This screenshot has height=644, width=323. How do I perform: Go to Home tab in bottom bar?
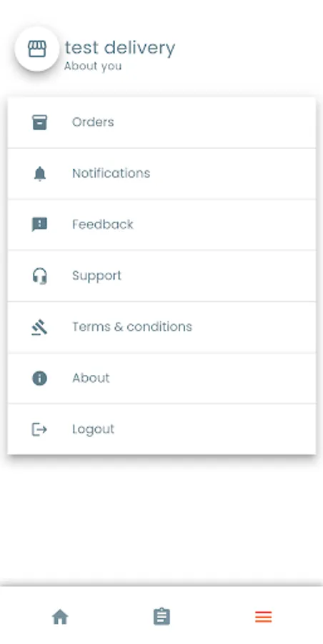point(60,617)
